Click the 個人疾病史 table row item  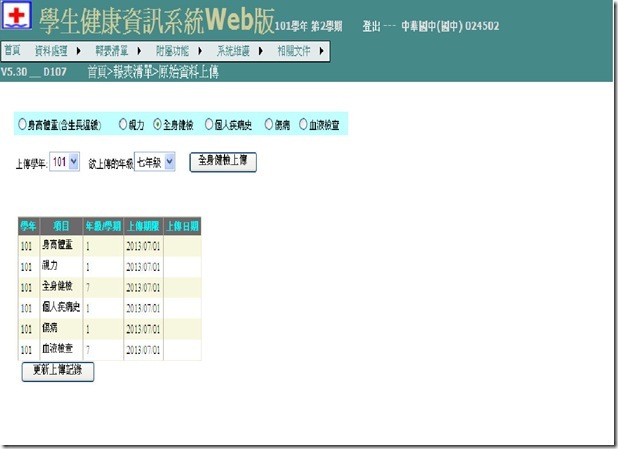pyautogui.click(x=61, y=307)
